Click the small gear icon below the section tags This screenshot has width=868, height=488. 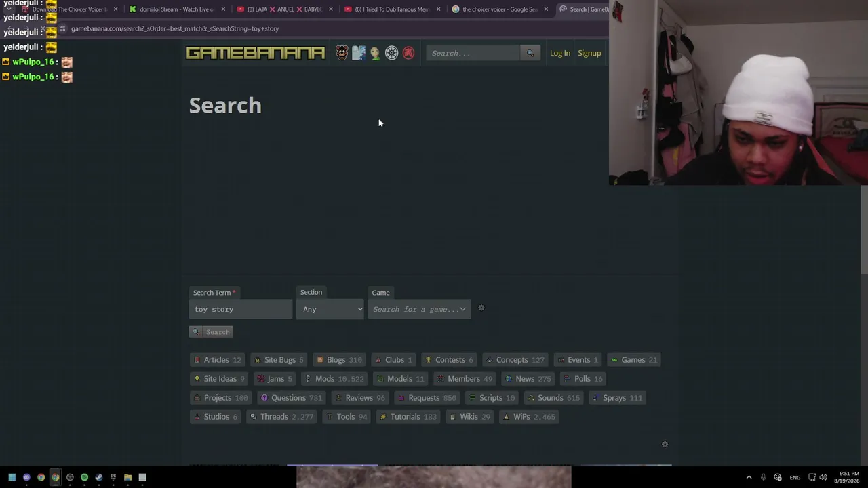tap(665, 444)
